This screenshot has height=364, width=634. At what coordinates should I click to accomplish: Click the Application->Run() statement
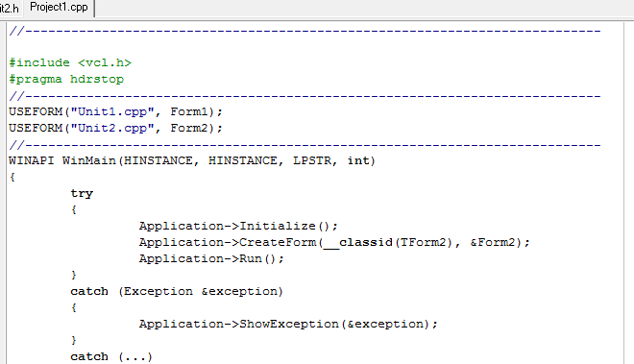(211, 259)
